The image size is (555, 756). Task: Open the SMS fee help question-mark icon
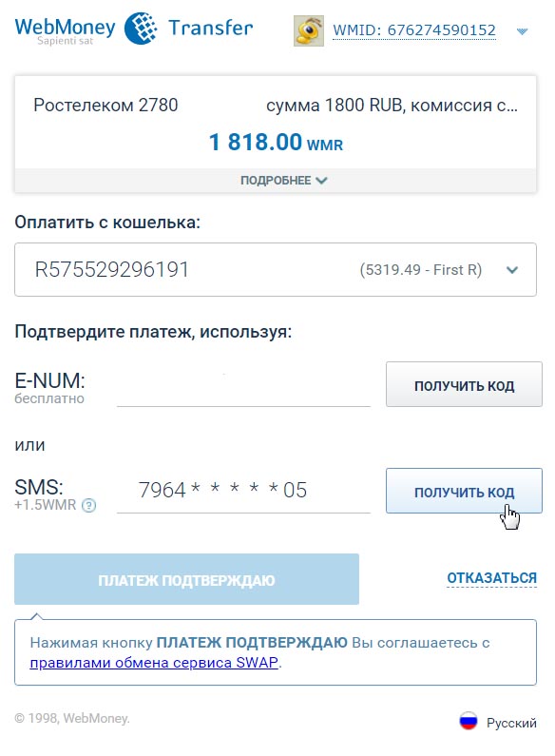tap(88, 505)
